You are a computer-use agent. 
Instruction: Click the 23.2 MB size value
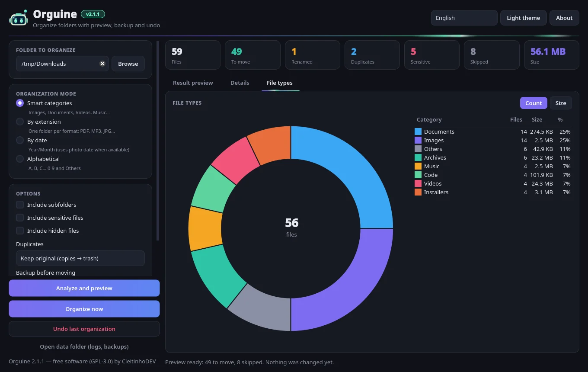[543, 157]
